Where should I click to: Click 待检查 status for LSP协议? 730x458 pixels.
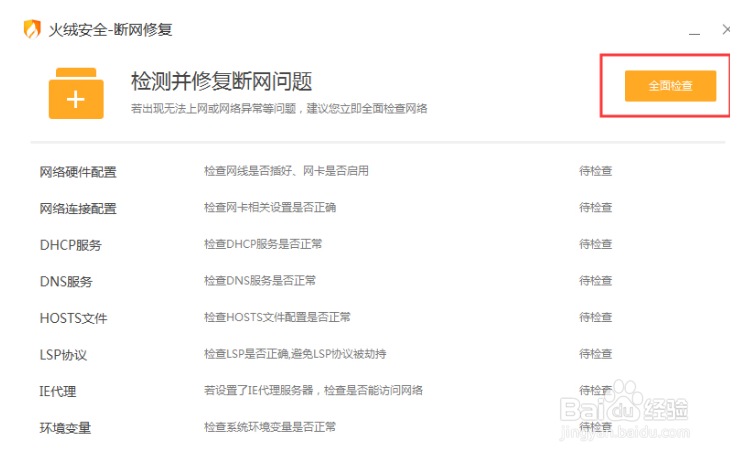pos(595,354)
